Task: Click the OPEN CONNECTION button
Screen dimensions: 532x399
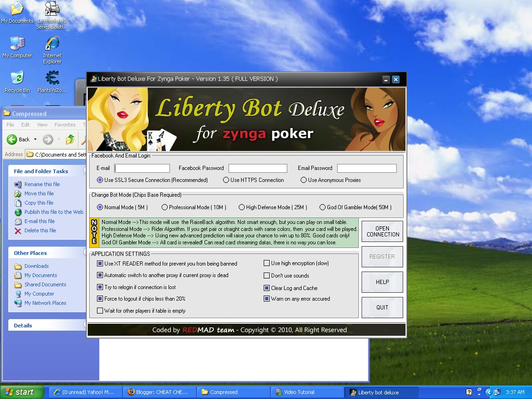Action: (x=382, y=231)
